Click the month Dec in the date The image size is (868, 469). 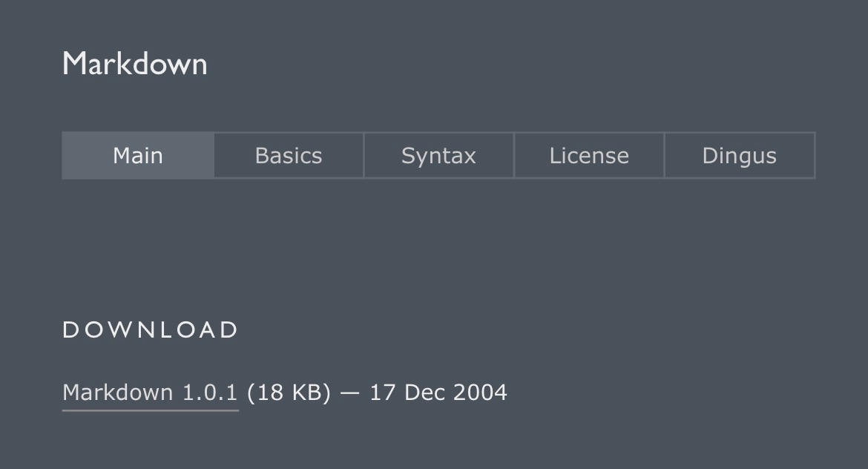pos(425,393)
